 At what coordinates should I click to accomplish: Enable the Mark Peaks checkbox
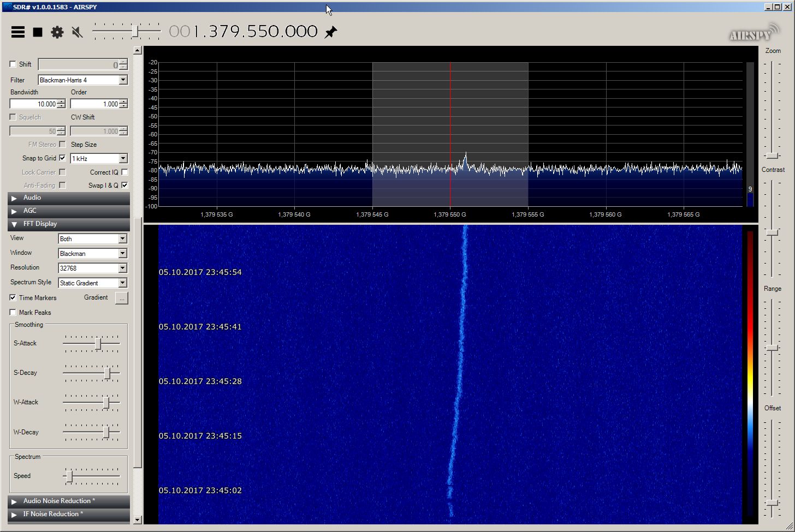13,313
